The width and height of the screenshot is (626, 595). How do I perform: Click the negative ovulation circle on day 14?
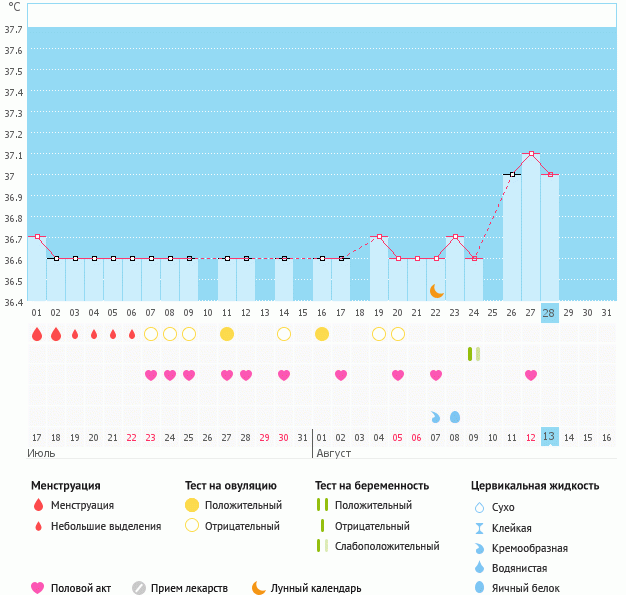[x=284, y=334]
